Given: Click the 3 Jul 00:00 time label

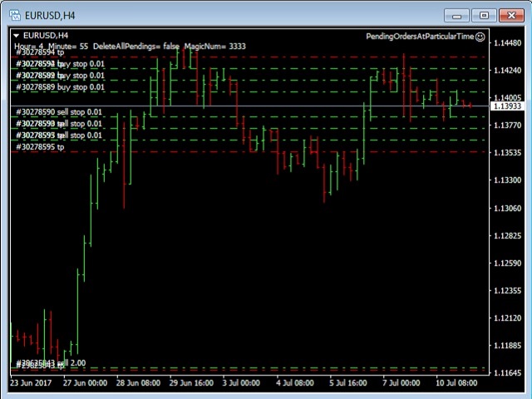Looking at the screenshot, I should 241,383.
